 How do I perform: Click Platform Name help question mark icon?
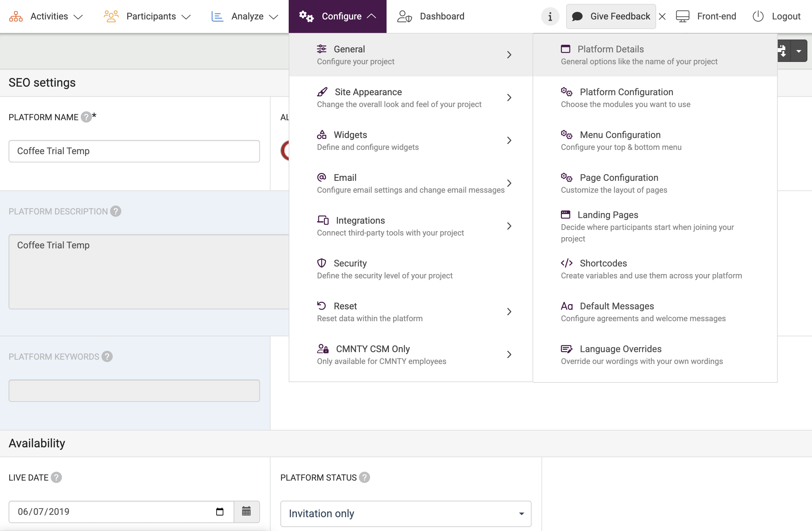[x=86, y=117]
